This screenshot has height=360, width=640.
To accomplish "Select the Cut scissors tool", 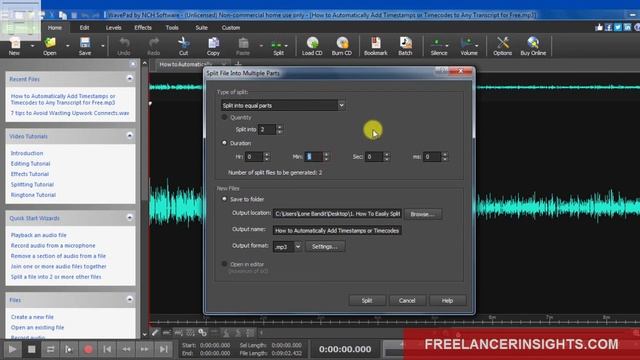I will (184, 46).
